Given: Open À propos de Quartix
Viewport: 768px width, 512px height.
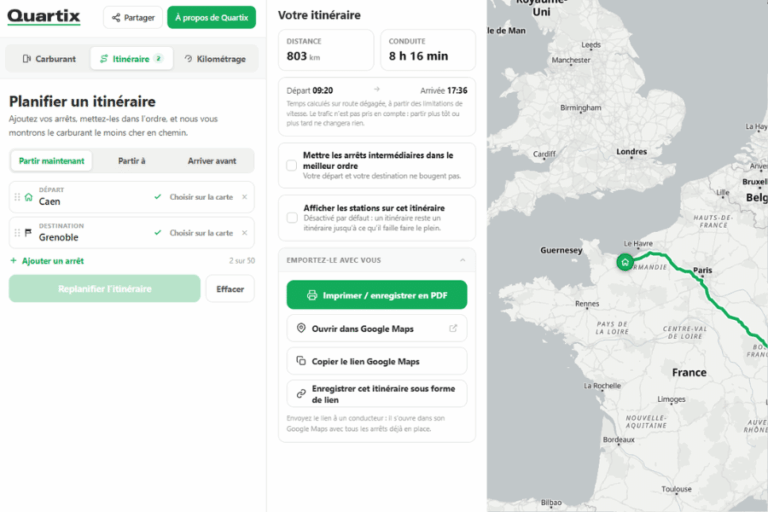Looking at the screenshot, I should (211, 18).
